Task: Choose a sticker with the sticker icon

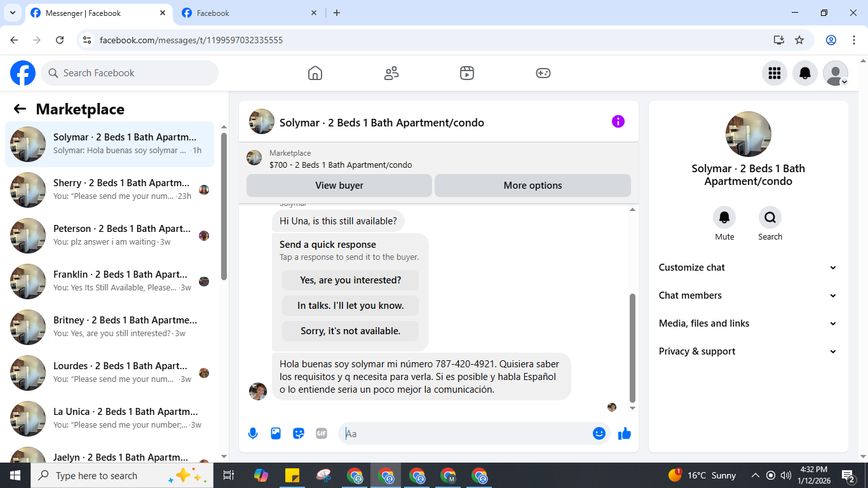Action: 299,433
